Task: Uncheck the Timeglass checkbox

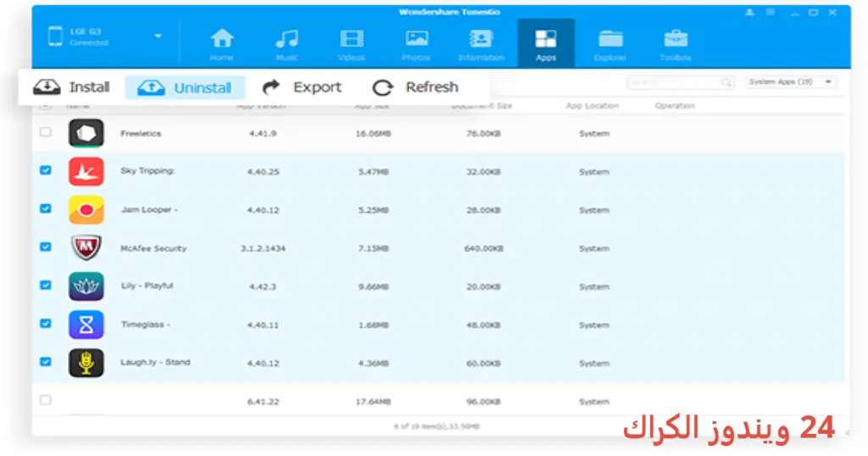Action: point(46,323)
